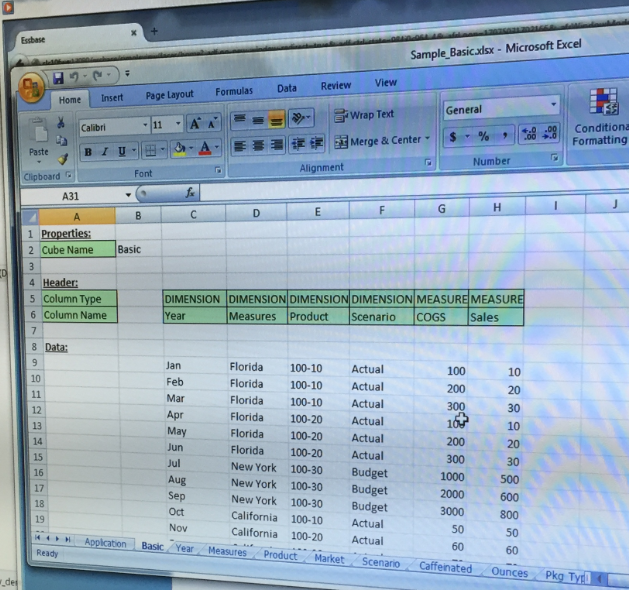Open the font size dropdown

[x=178, y=124]
